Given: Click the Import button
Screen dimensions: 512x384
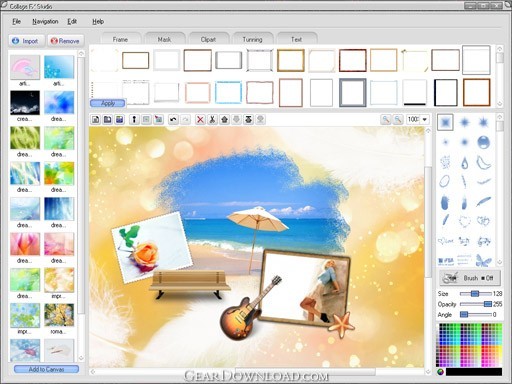Looking at the screenshot, I should coord(26,41).
